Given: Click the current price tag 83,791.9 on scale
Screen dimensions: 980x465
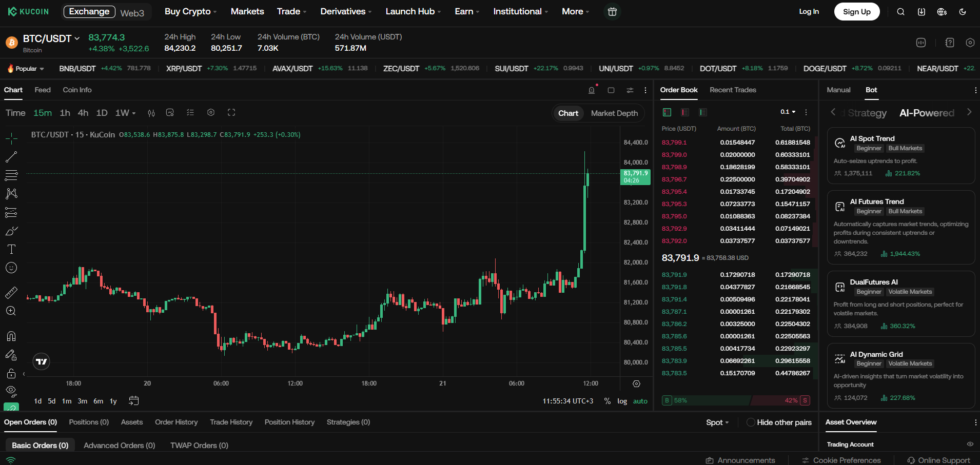Looking at the screenshot, I should (x=635, y=177).
